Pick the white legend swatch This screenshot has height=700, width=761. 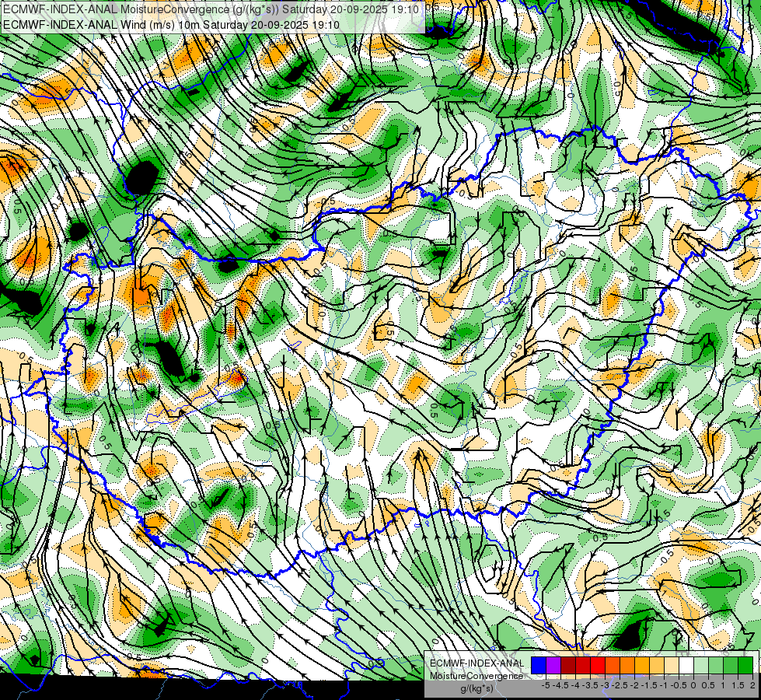(686, 665)
